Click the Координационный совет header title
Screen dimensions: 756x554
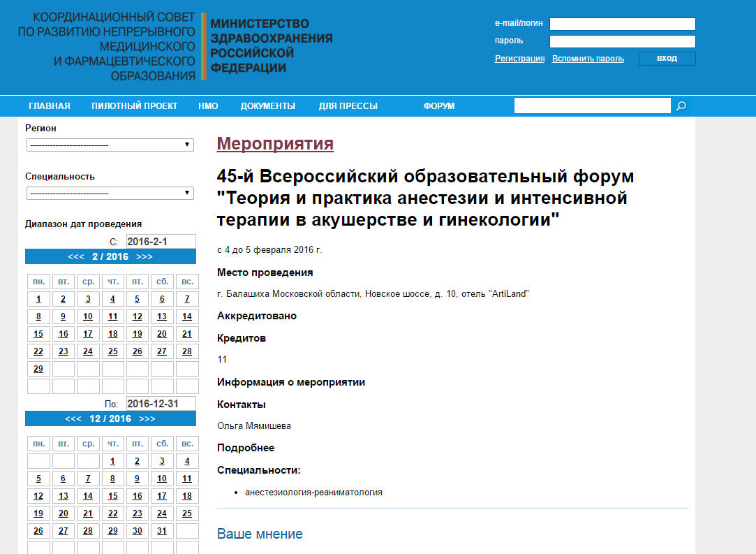tap(107, 46)
